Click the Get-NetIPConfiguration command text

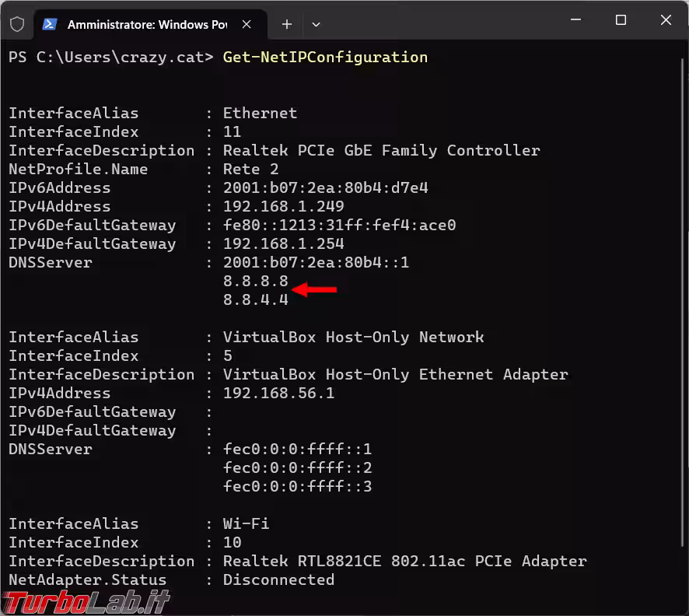(325, 57)
